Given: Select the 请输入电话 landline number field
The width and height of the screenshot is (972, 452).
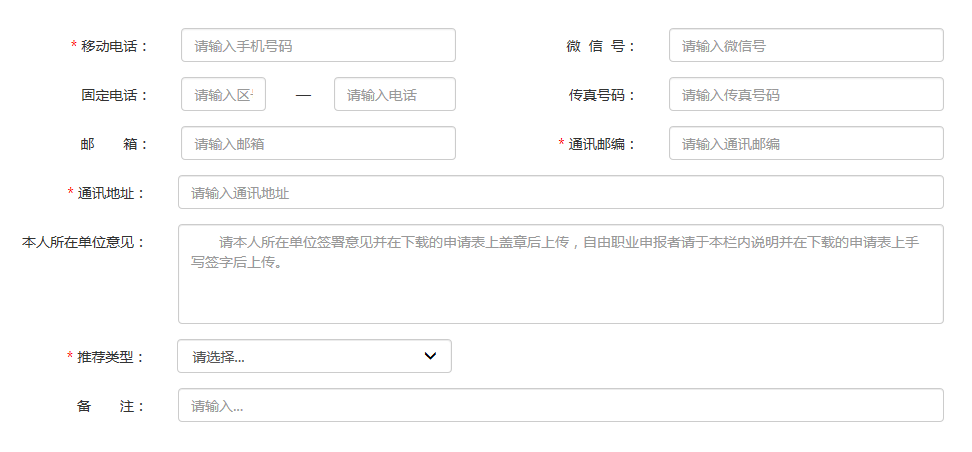Looking at the screenshot, I should click(x=394, y=94).
